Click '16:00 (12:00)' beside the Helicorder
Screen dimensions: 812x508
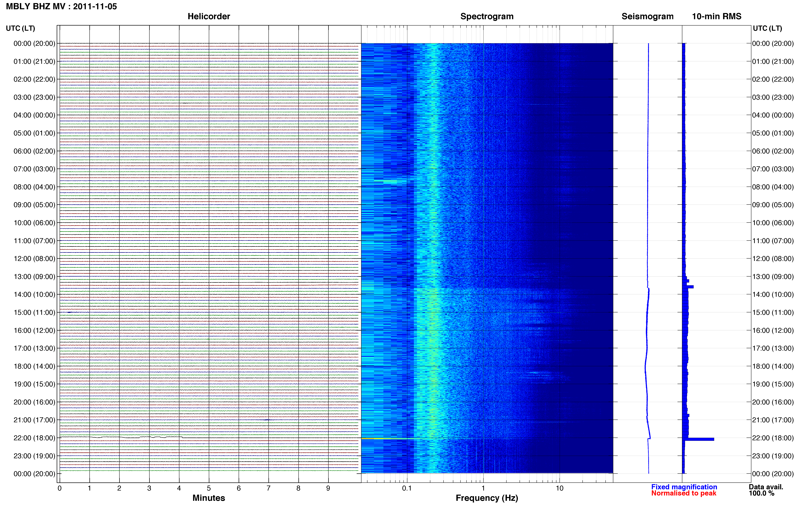(34, 330)
